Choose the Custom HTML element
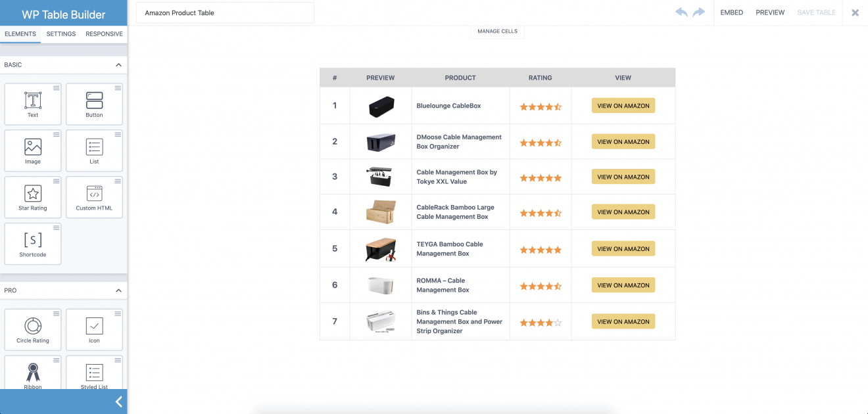This screenshot has width=868, height=414. [x=94, y=196]
